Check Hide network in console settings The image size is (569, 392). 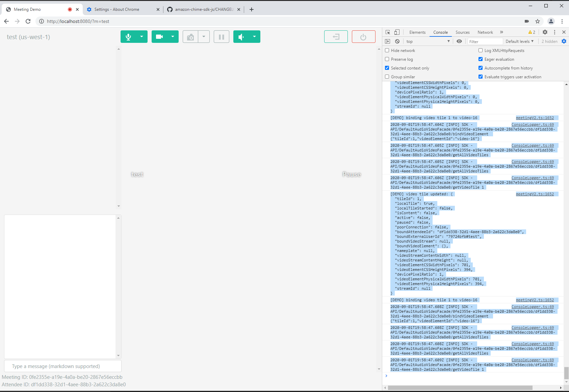click(387, 50)
